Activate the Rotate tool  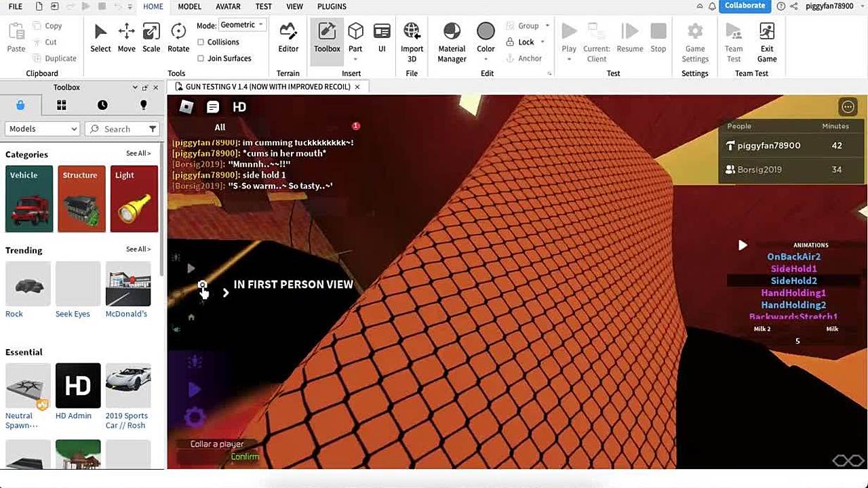point(178,37)
